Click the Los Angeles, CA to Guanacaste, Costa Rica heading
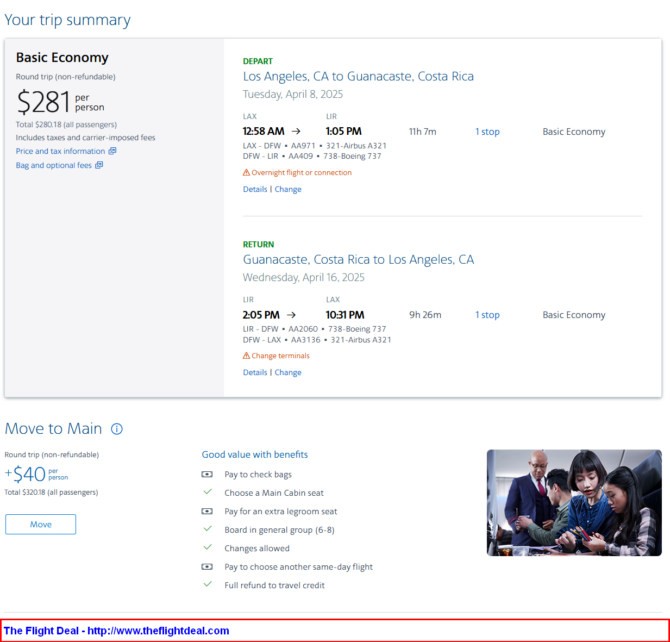The height and width of the screenshot is (642, 670). click(358, 76)
